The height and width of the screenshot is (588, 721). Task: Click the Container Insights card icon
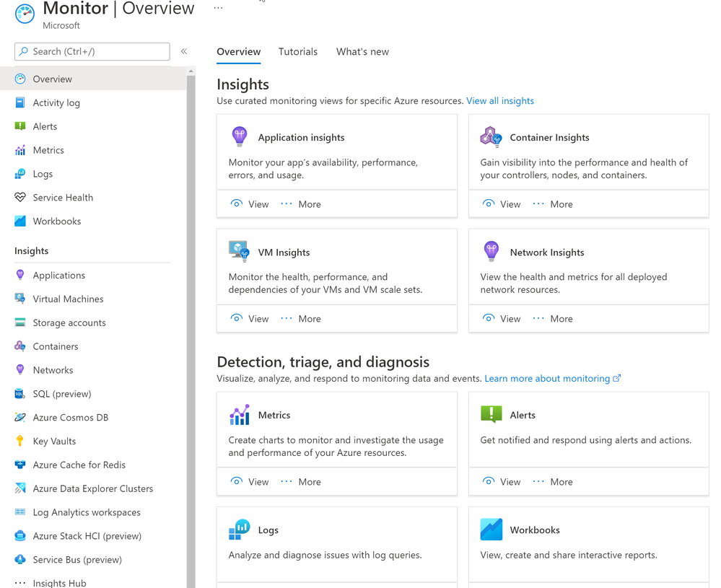click(491, 136)
